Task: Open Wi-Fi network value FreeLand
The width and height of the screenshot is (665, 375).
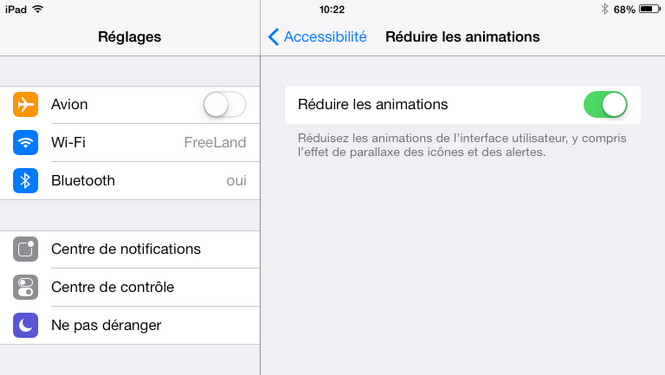Action: pyautogui.click(x=215, y=143)
